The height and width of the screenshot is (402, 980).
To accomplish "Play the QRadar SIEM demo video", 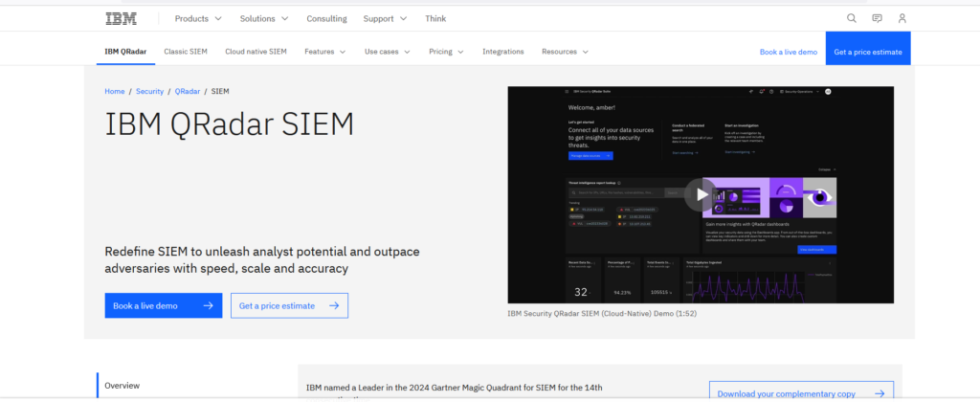I will coord(700,195).
